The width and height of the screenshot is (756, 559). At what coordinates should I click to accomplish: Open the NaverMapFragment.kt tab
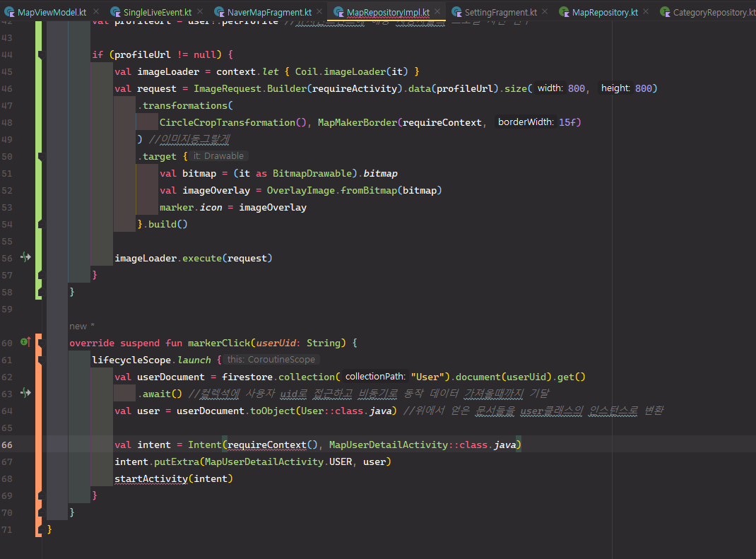[269, 12]
